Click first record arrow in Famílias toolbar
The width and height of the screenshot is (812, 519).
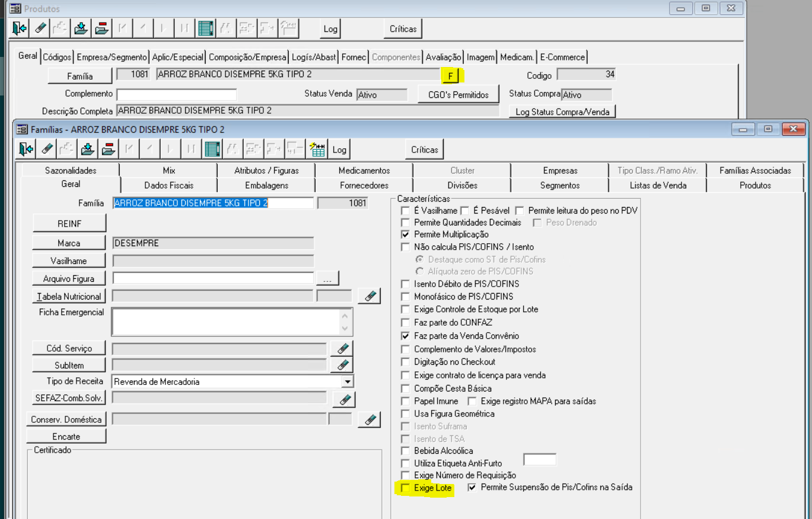[x=129, y=149]
